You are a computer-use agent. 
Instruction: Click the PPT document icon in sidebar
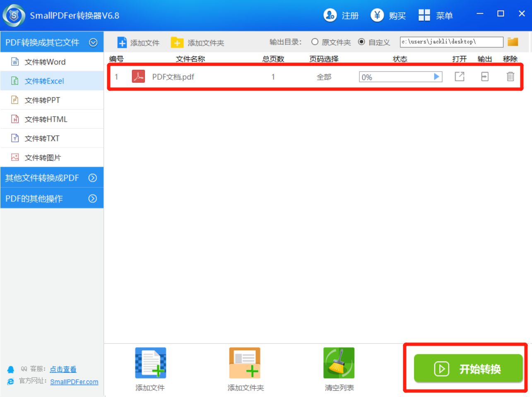click(x=15, y=100)
